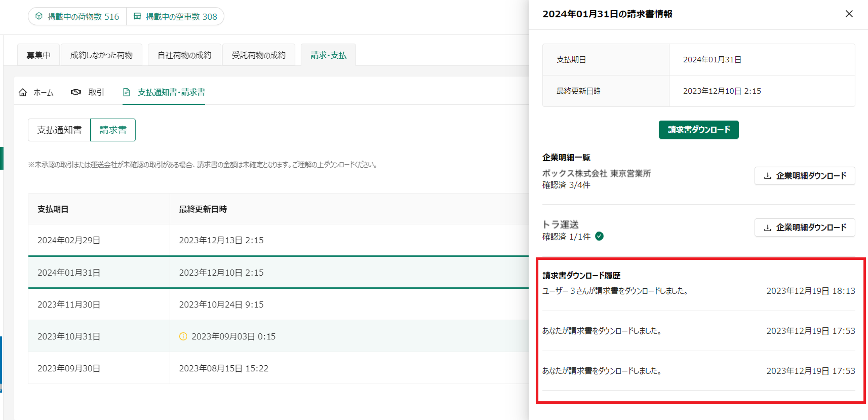The height and width of the screenshot is (420, 868).
Task: Select the 2024年02月29日 invoice row
Action: [278, 240]
